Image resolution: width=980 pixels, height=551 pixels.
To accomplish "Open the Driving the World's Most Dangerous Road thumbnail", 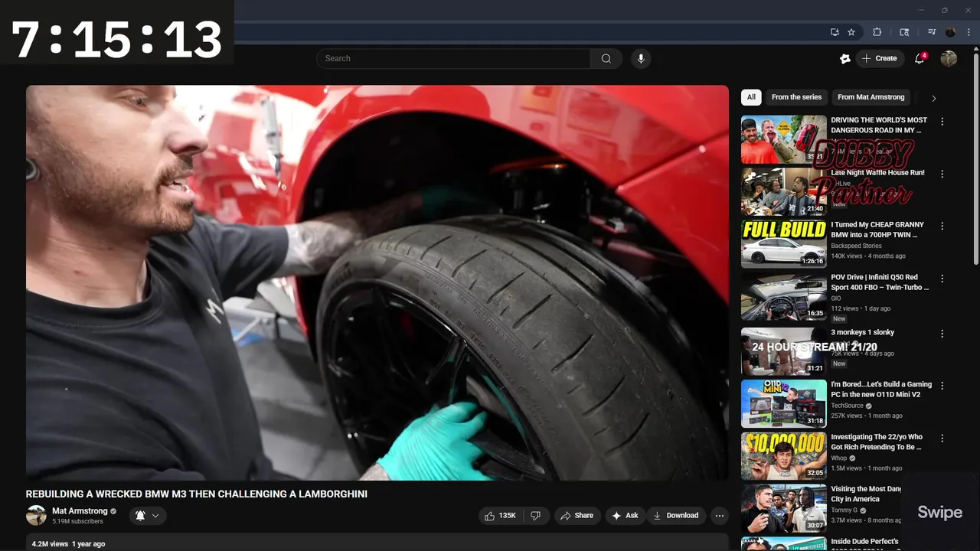I will coord(783,139).
